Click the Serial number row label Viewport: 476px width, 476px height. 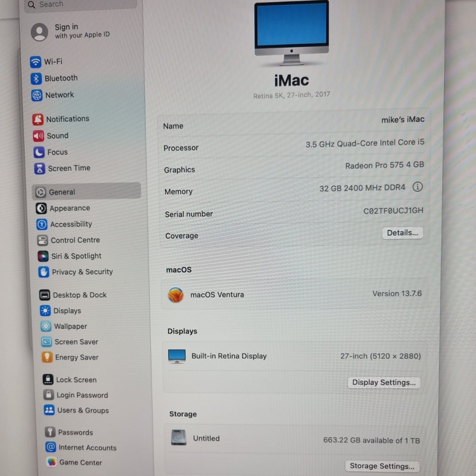click(x=189, y=214)
